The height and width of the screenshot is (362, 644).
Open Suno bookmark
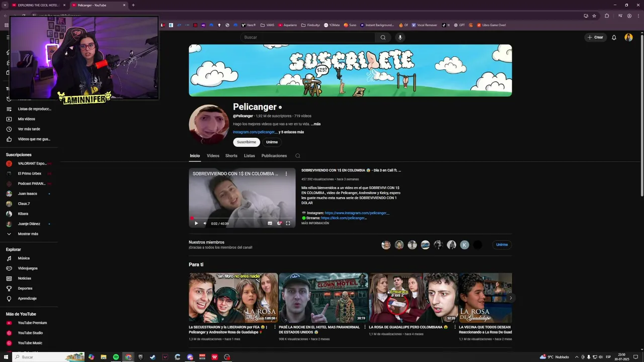click(x=350, y=25)
